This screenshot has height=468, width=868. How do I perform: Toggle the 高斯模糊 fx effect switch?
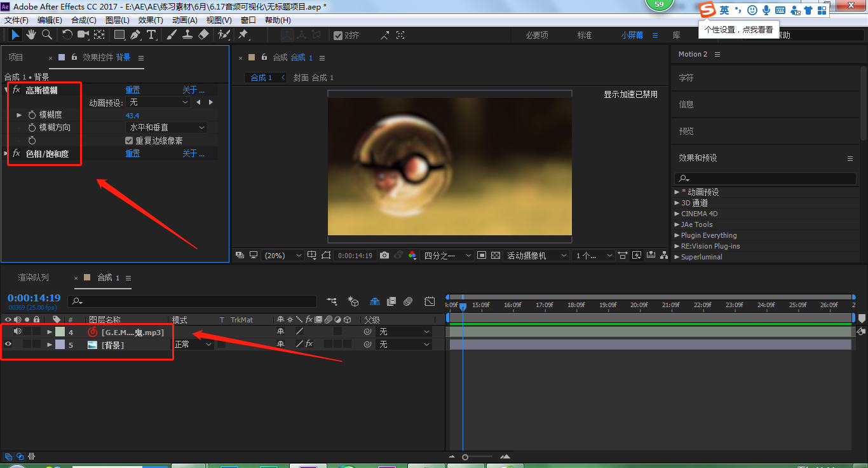tap(17, 90)
